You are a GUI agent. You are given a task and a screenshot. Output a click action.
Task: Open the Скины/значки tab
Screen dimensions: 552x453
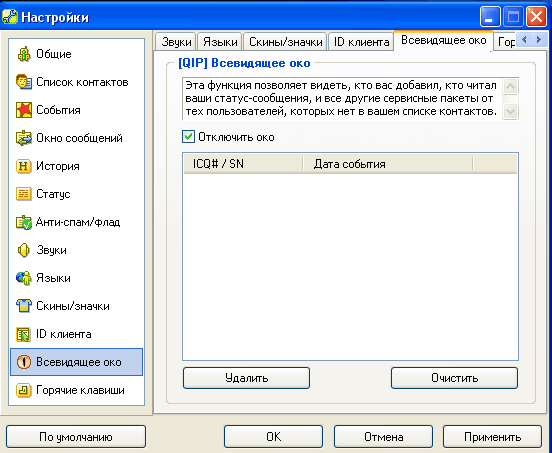click(x=286, y=42)
